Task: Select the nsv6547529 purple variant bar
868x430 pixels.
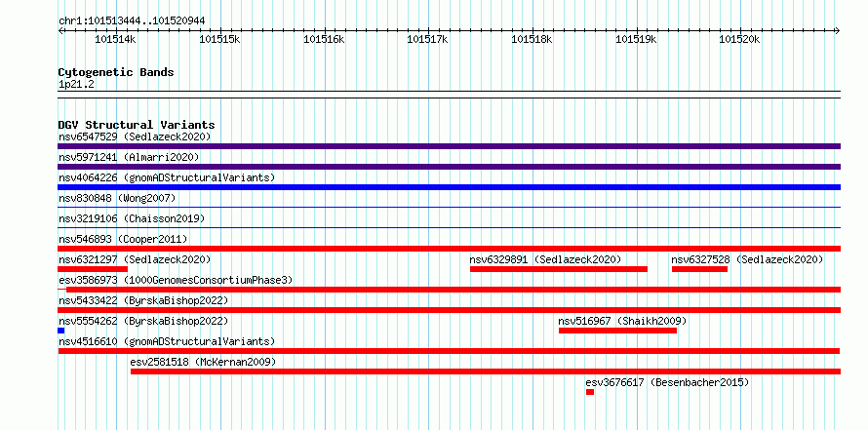Action: point(449,146)
